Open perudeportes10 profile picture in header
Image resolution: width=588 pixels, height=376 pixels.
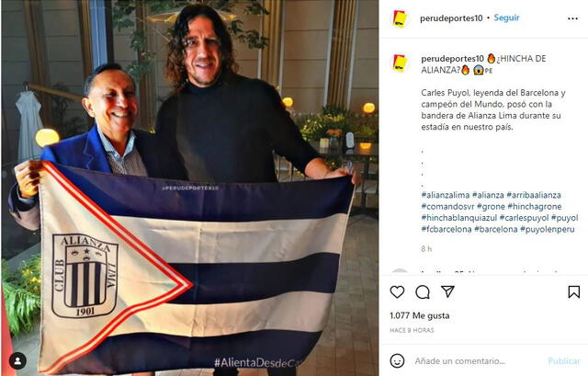tap(400, 18)
